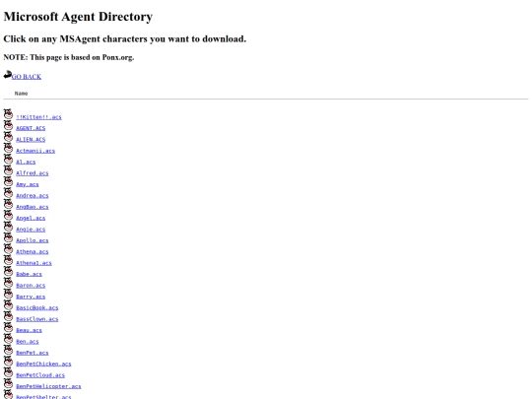This screenshot has width=532, height=399.
Task: Download the Apollo.acs character
Action: (33, 240)
